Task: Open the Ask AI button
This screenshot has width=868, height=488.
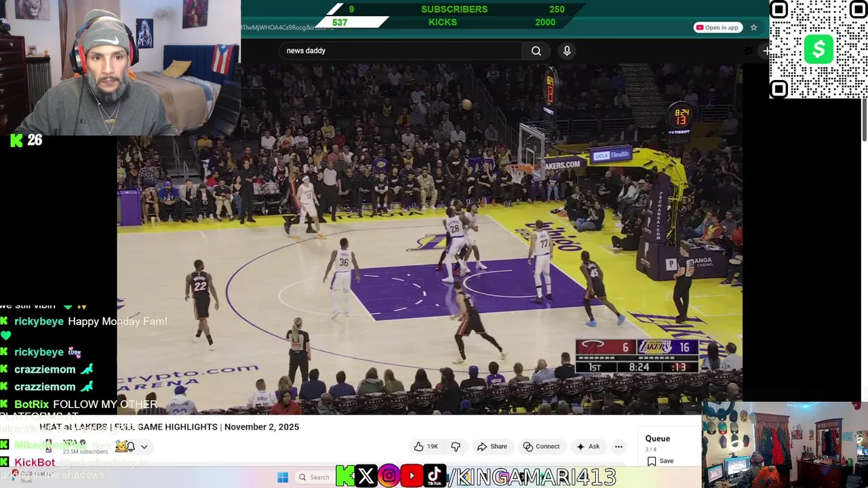Action: coord(588,447)
